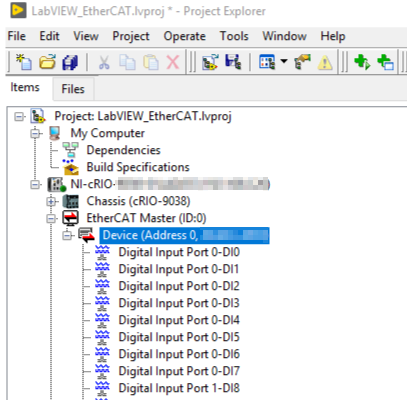Click the Copy toolbar icon
This screenshot has height=400, width=407.
point(127,62)
